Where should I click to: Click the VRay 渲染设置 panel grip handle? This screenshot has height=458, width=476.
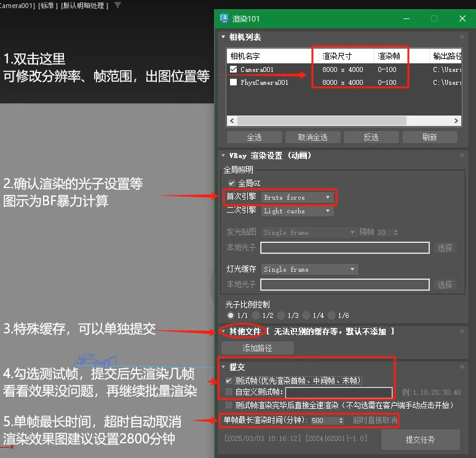(462, 155)
